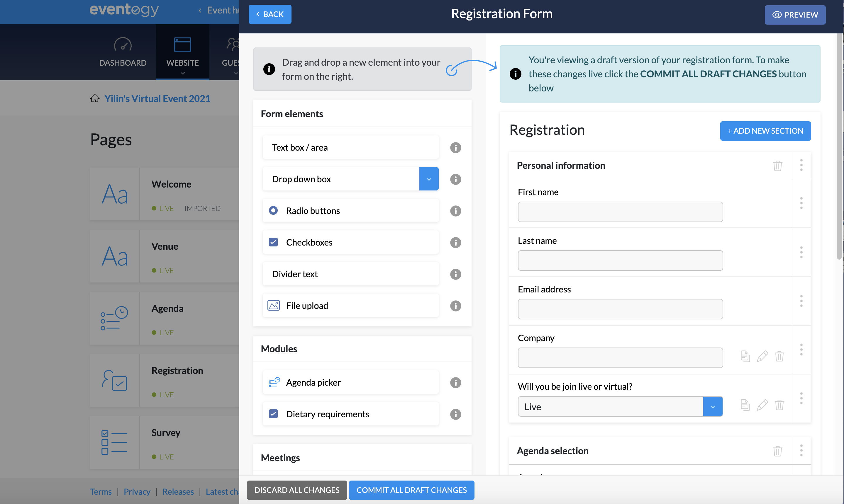Image resolution: width=844 pixels, height=504 pixels.
Task: Toggle the Dietary requirements checkbox
Action: pos(273,414)
